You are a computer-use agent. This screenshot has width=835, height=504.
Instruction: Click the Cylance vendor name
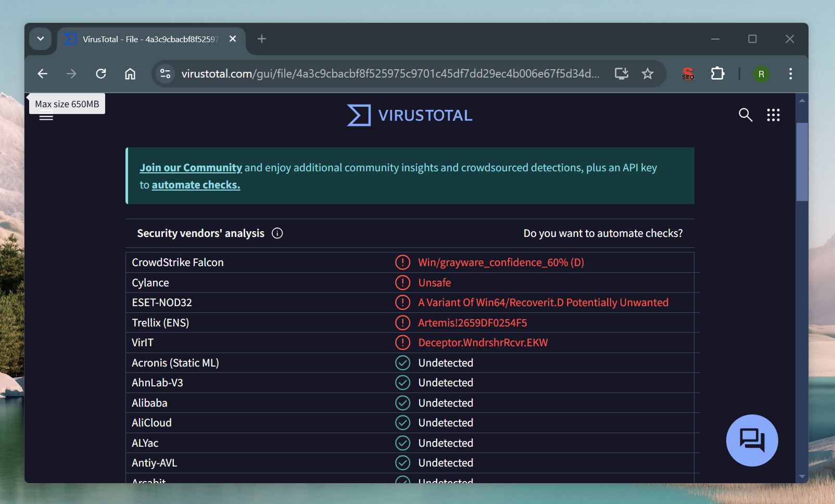tap(150, 283)
